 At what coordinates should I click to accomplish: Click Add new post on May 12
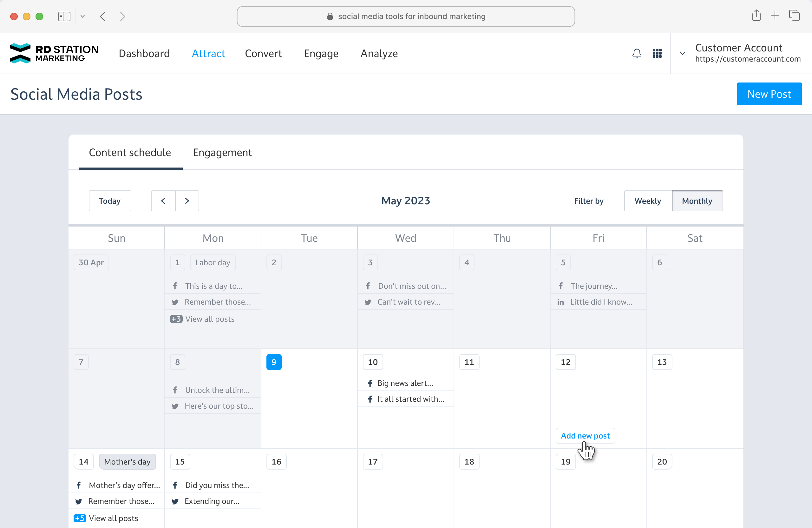(585, 435)
